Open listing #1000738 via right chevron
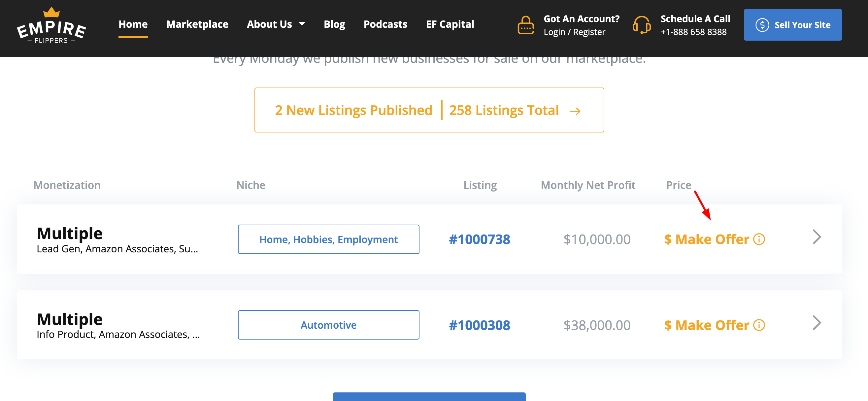Image resolution: width=868 pixels, height=401 pixels. [817, 237]
